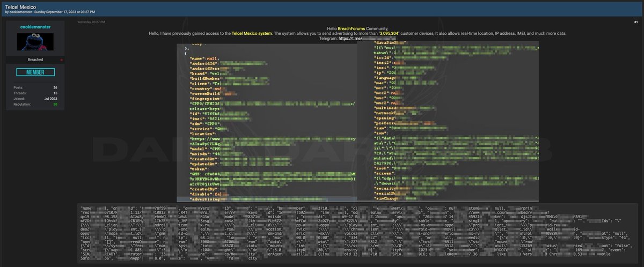This screenshot has height=267, width=644.
Task: Click the yellow 'BreachForums' word in greeting
Action: 353,28
